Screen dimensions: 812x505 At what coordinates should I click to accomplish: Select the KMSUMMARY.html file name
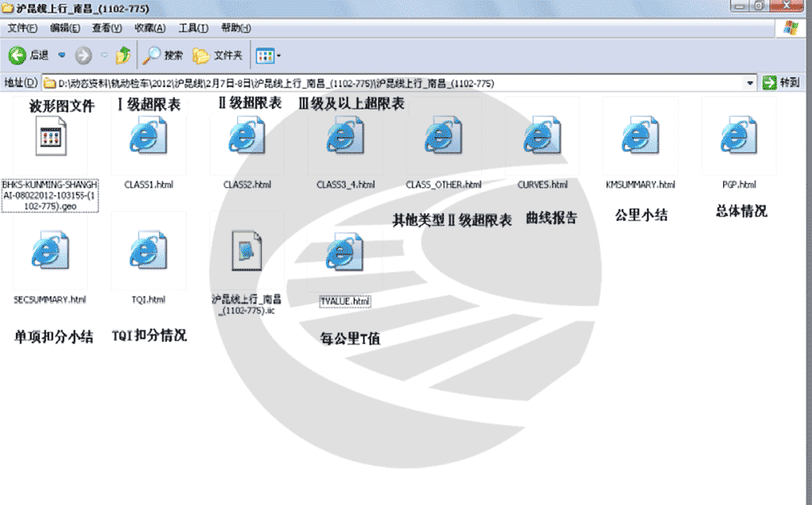coord(641,185)
